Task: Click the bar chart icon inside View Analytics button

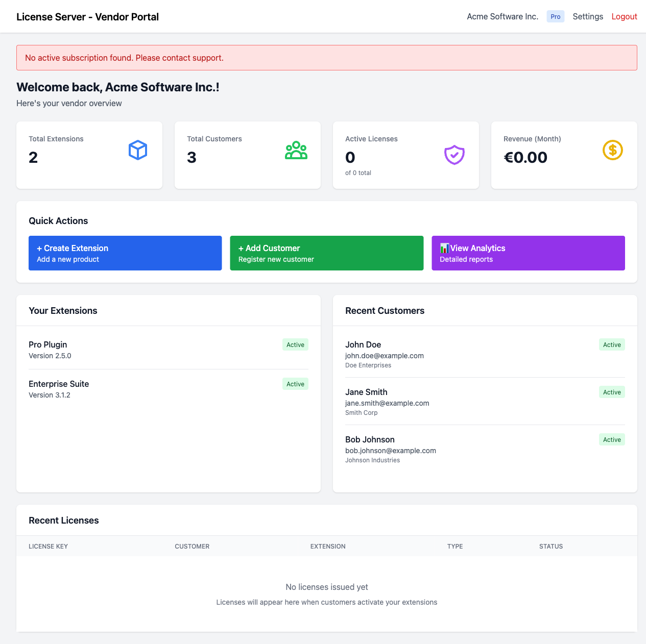Action: pos(444,248)
